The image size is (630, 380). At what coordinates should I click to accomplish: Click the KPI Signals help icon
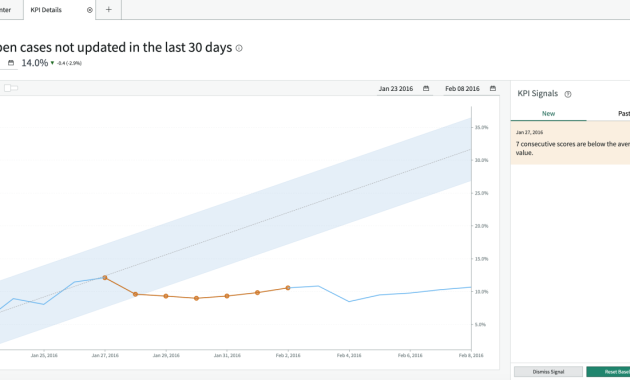tap(568, 94)
